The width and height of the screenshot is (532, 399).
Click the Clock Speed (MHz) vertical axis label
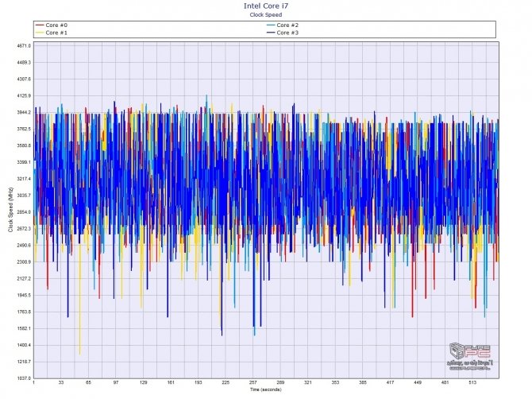click(x=10, y=210)
